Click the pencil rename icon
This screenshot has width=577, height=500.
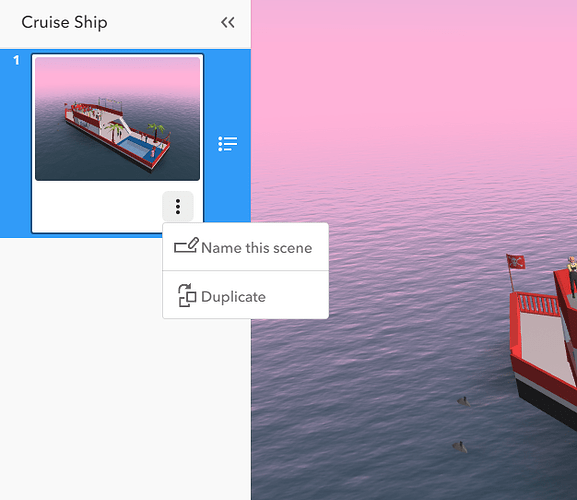pyautogui.click(x=186, y=245)
